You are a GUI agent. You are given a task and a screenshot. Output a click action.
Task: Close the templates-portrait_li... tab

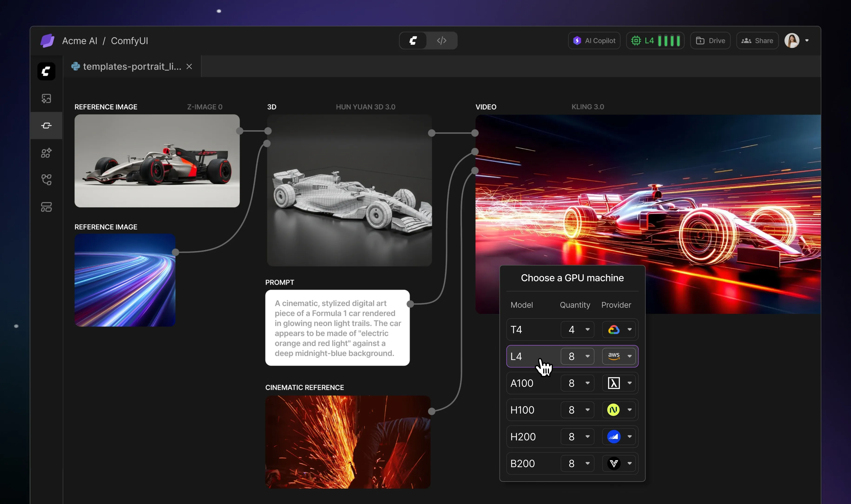[189, 66]
